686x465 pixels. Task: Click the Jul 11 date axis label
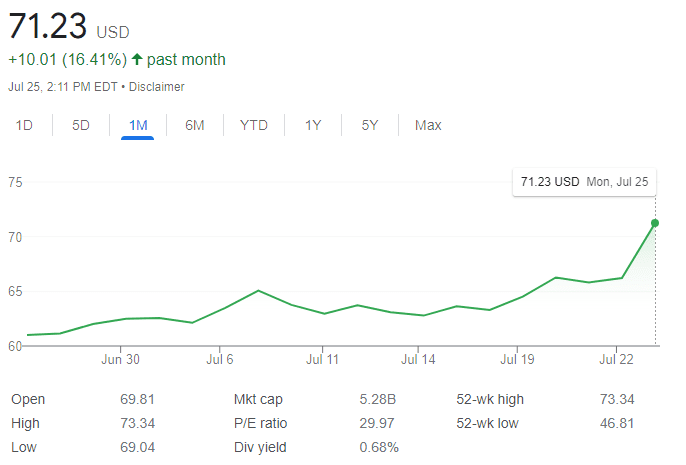coord(322,359)
